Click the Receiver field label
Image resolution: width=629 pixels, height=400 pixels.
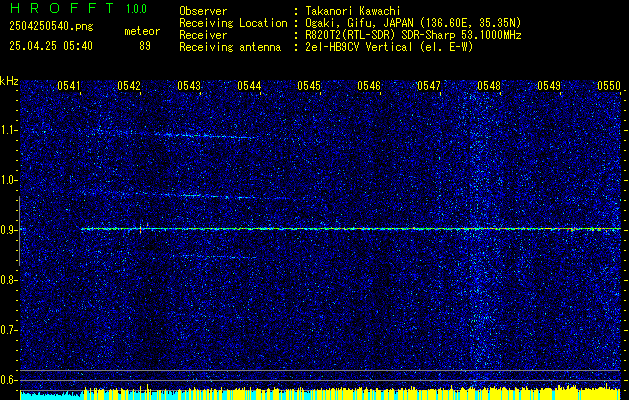[x=203, y=35]
